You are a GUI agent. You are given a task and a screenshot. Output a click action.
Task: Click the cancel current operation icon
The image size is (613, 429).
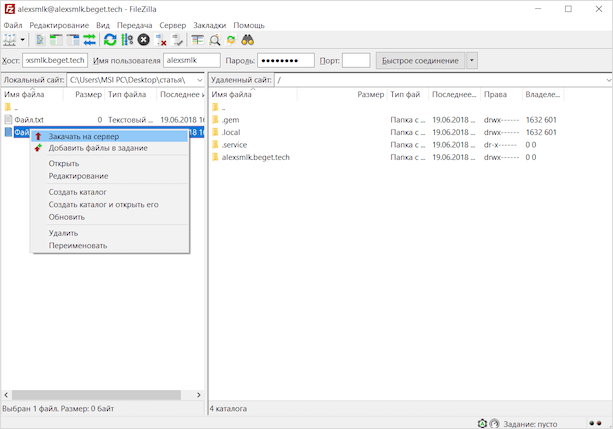coord(144,40)
